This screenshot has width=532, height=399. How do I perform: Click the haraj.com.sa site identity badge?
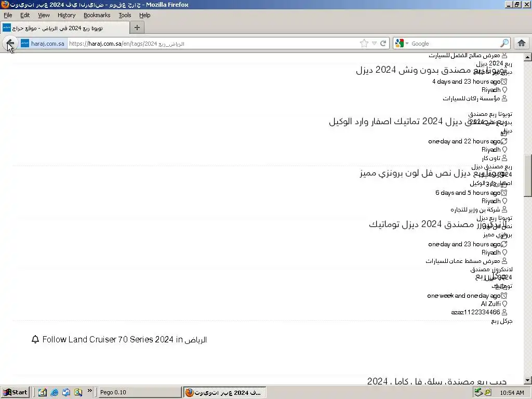tap(43, 44)
